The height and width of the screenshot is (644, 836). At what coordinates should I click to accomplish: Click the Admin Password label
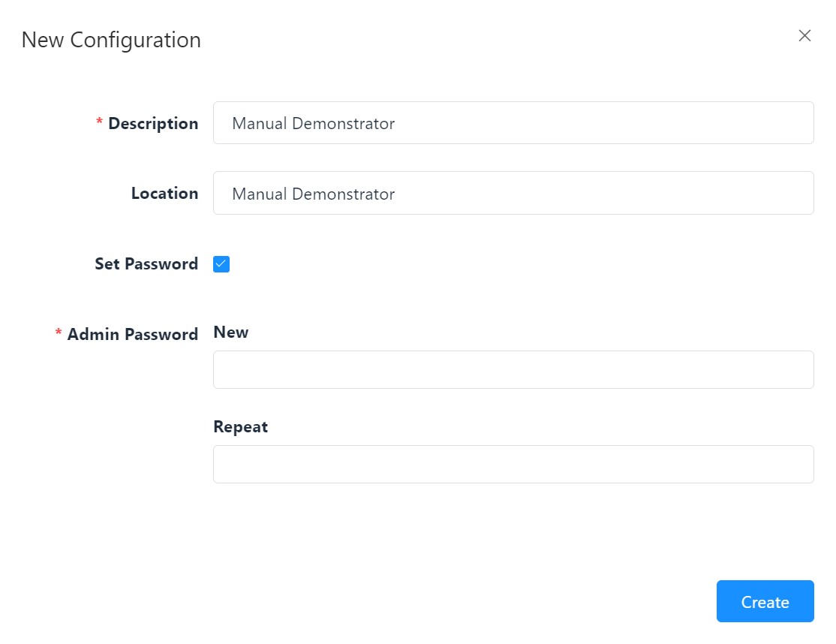tap(133, 335)
